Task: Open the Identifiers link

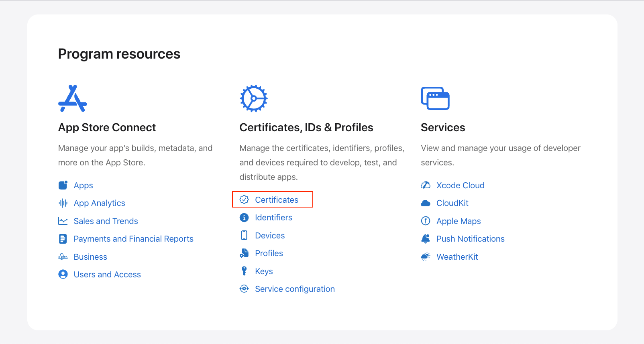Action: click(x=274, y=218)
